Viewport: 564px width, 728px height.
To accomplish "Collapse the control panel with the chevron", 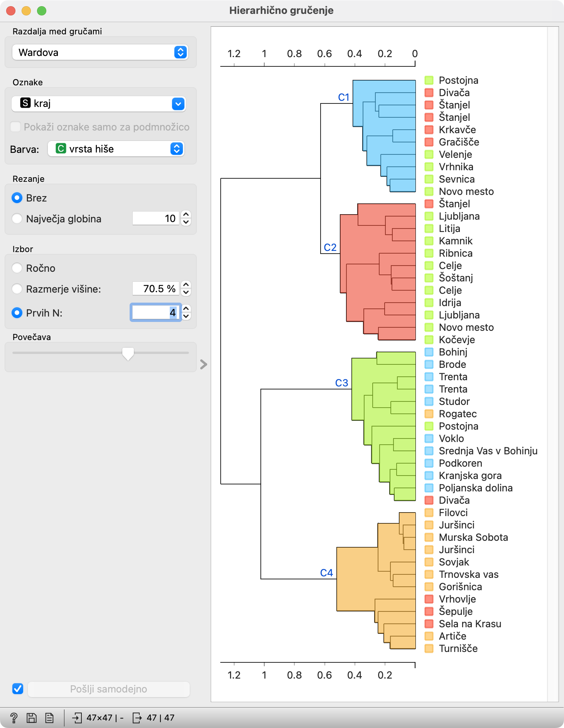I will [x=204, y=364].
